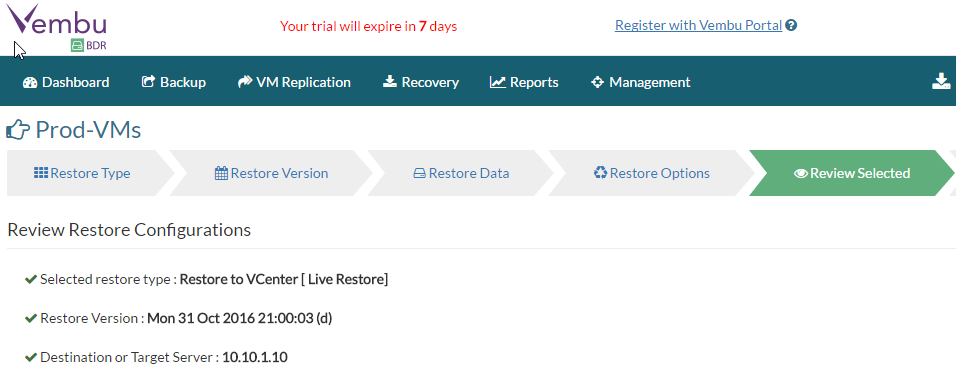Click the download icon in the navigation bar

tap(942, 81)
